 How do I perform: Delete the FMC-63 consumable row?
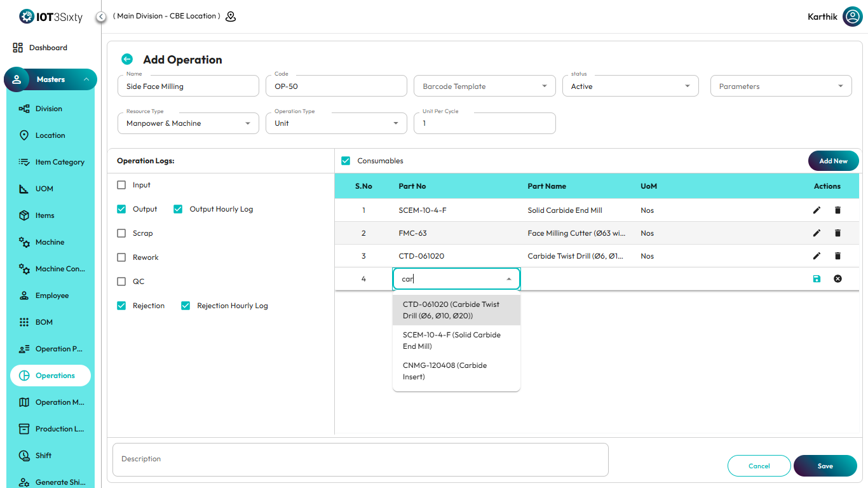click(837, 233)
